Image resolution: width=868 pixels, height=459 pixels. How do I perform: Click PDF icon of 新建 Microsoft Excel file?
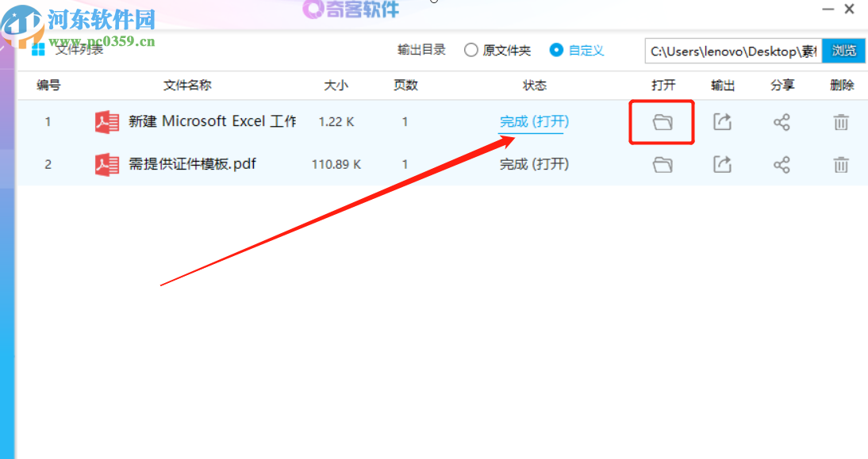coord(107,121)
